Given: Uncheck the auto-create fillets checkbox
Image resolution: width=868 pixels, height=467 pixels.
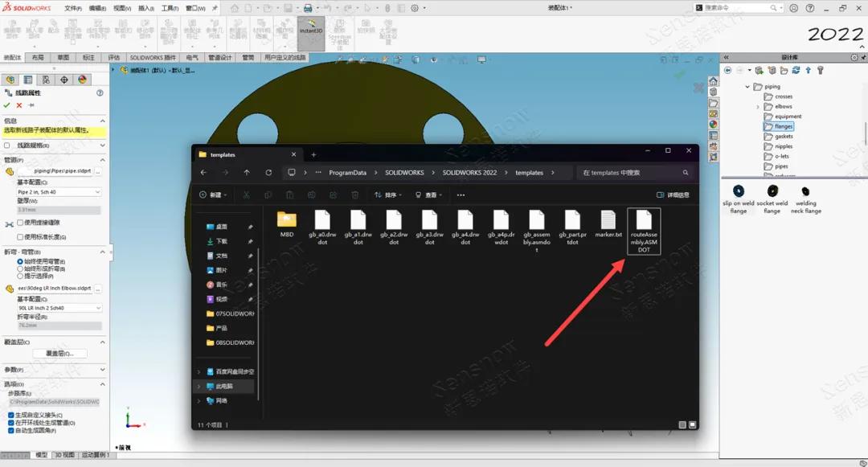Looking at the screenshot, I should (x=10, y=431).
